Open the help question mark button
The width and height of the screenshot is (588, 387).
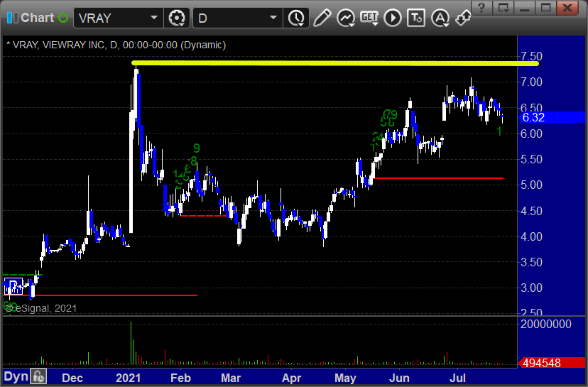tap(481, 8)
